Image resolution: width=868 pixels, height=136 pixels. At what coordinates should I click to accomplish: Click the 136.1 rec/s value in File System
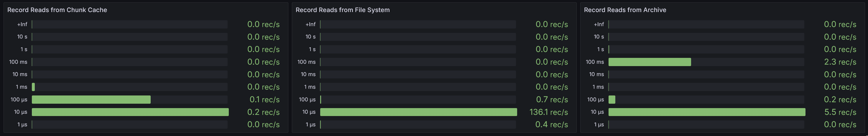pos(548,112)
